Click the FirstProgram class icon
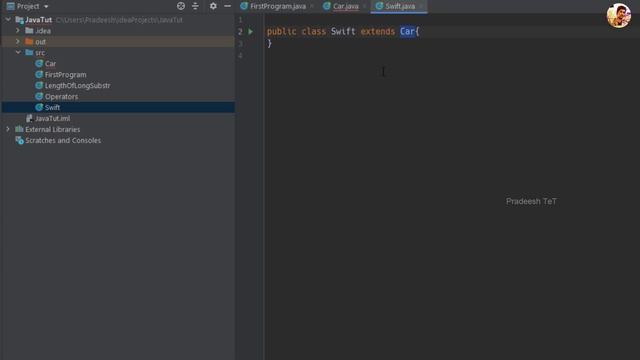The width and height of the screenshot is (640, 360). (x=39, y=75)
